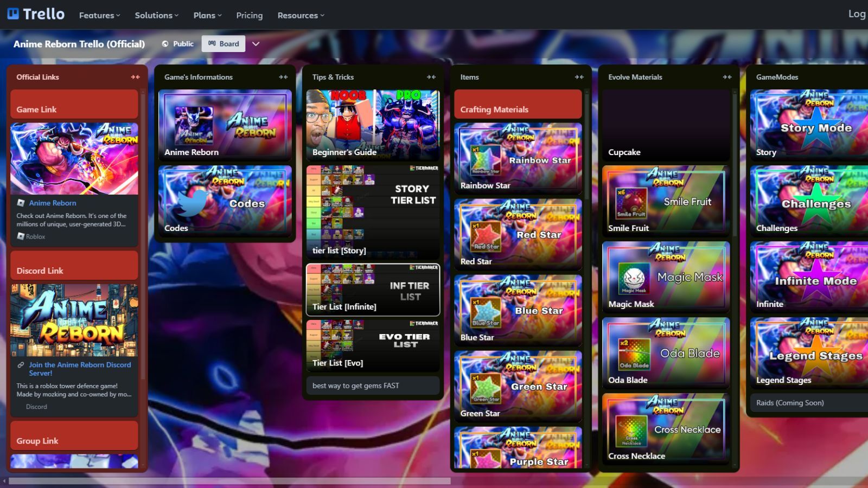Click the link icon beside Discord server
868x488 pixels.
tap(21, 365)
